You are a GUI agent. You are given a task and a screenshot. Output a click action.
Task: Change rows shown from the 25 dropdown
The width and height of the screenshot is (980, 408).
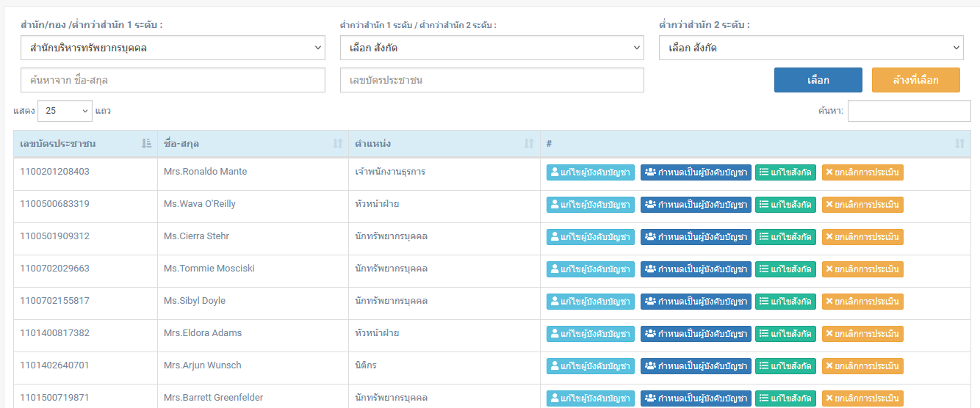65,111
